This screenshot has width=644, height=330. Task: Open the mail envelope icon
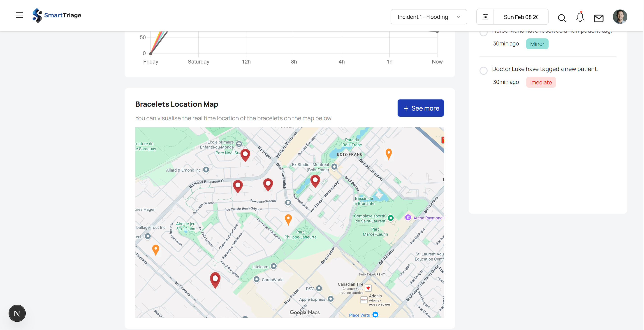click(598, 18)
